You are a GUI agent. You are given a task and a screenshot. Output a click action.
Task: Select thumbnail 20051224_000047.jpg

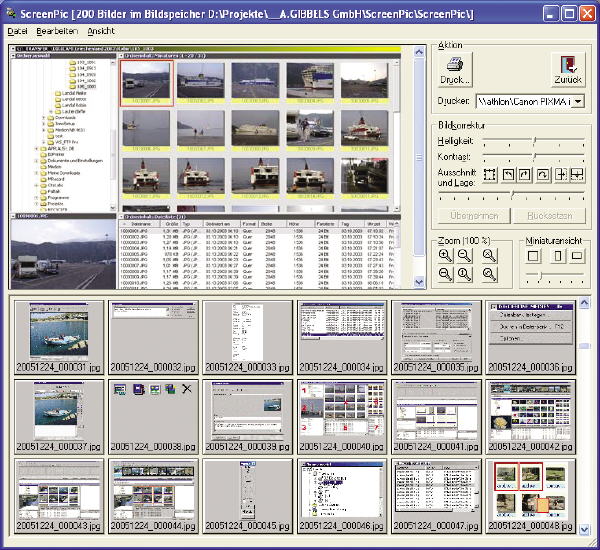436,496
